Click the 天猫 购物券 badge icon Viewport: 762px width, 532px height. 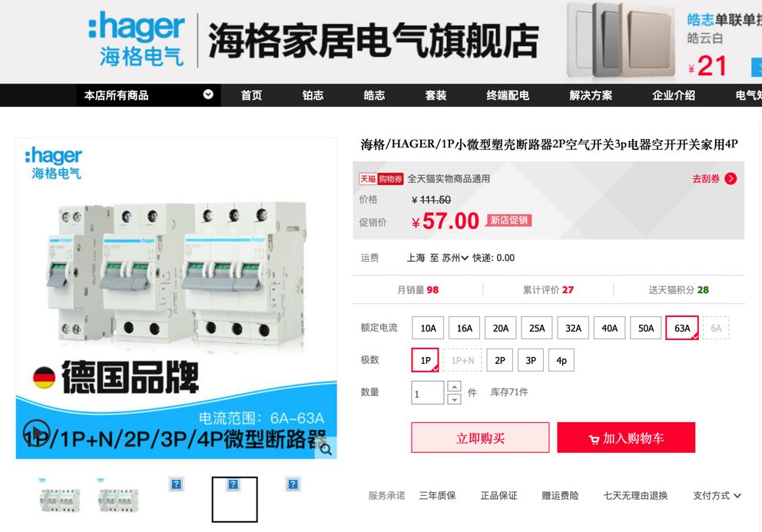click(x=381, y=179)
